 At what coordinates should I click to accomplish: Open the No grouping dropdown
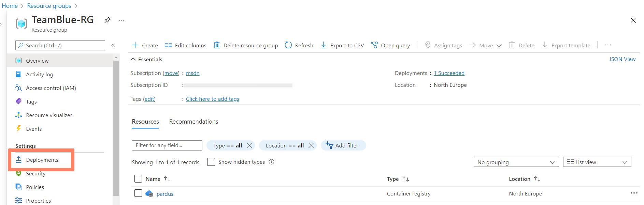click(516, 162)
